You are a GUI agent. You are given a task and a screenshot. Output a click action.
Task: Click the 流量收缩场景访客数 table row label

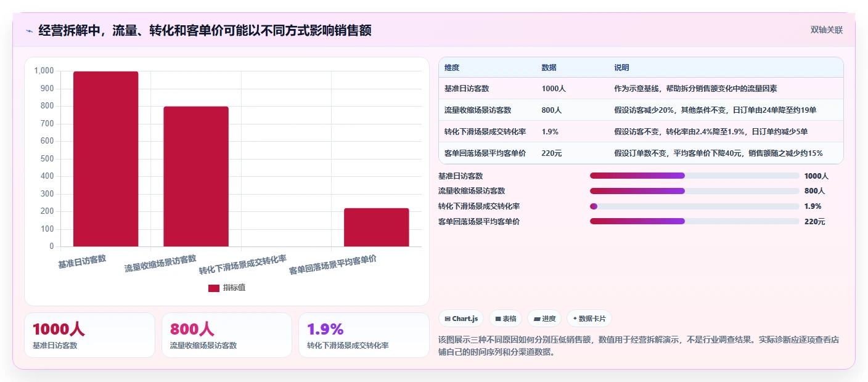pyautogui.click(x=478, y=110)
